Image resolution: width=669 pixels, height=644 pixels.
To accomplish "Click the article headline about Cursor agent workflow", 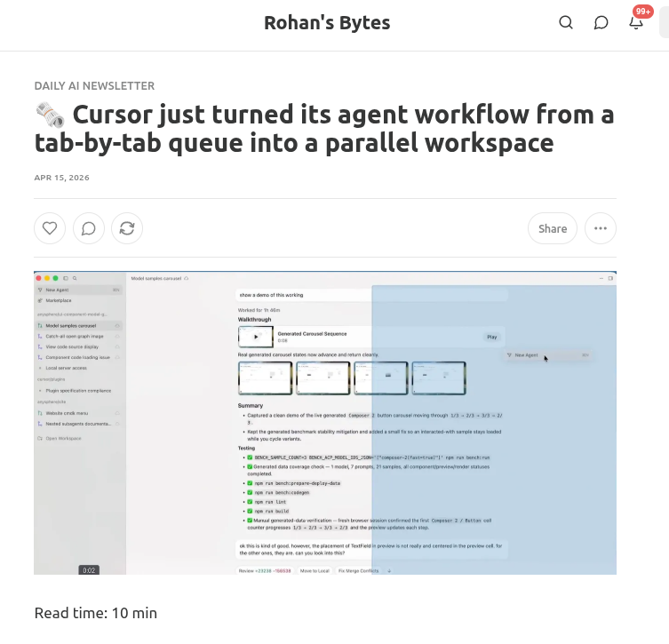I will coord(324,129).
